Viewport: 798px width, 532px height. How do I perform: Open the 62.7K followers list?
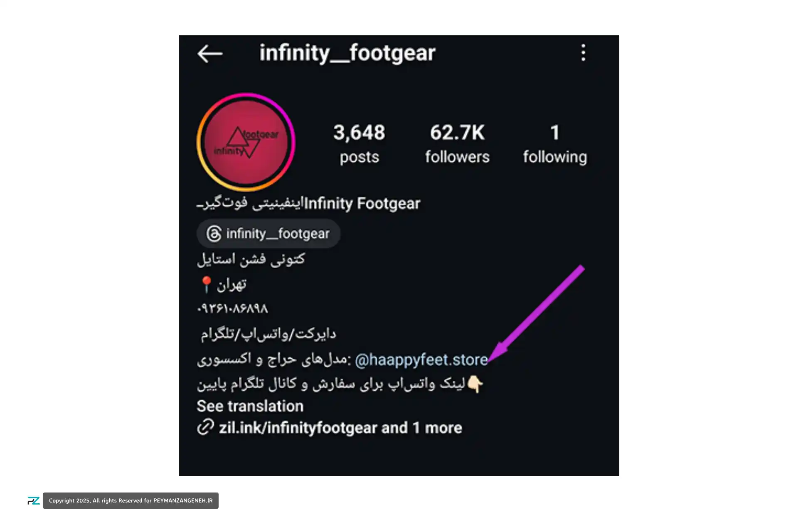pyautogui.click(x=457, y=143)
